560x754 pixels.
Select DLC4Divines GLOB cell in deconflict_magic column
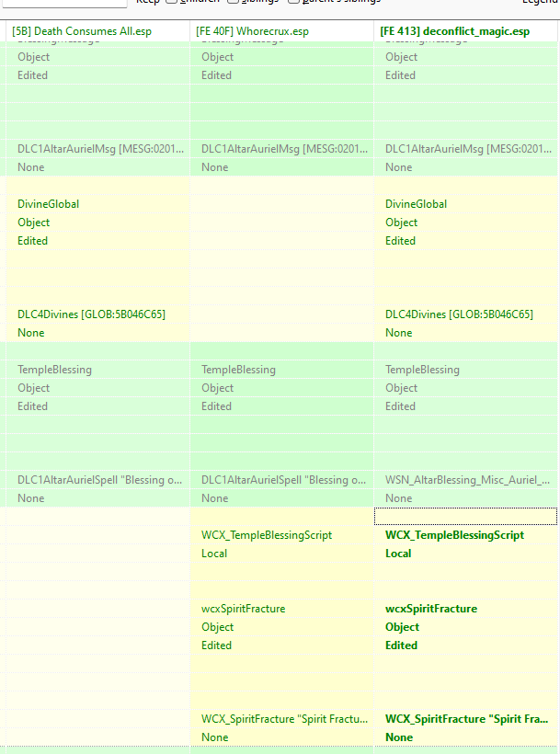pos(459,314)
